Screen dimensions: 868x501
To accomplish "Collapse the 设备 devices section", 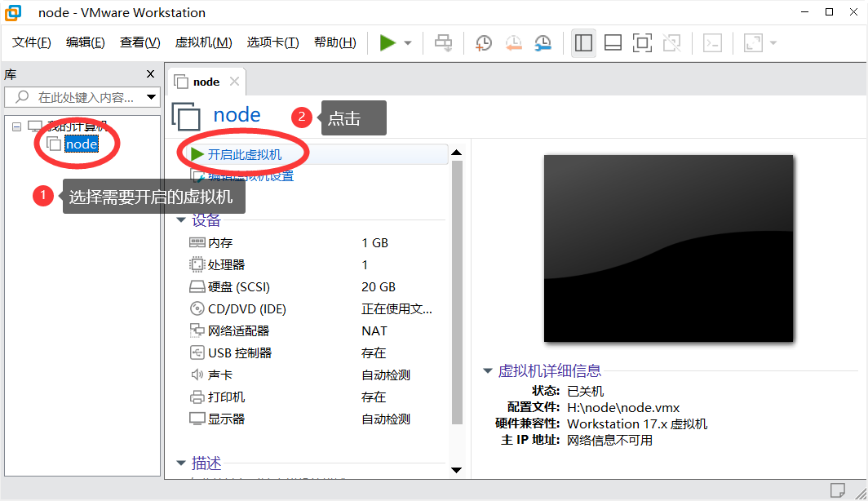I will (x=180, y=220).
